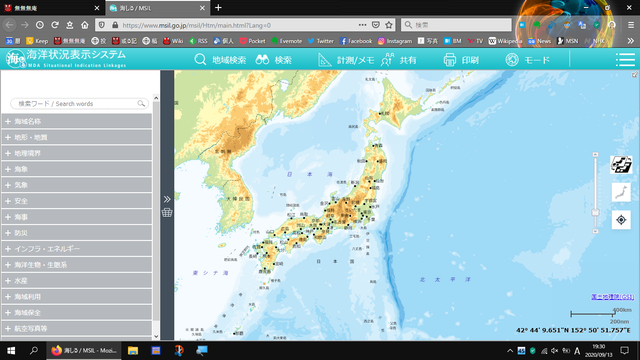Click the 海しる logo icon
This screenshot has width=640, height=360.
tap(16, 59)
